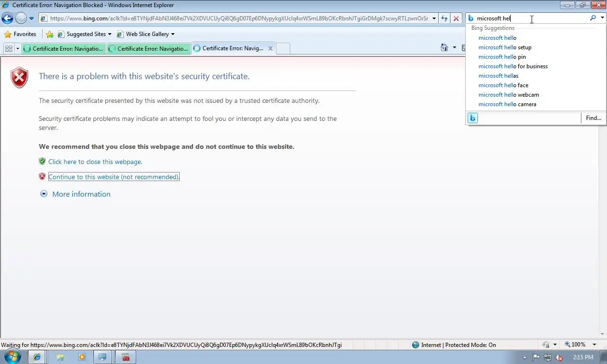
Task: Click the Internet Explorer taskbar icon
Action: (x=37, y=357)
